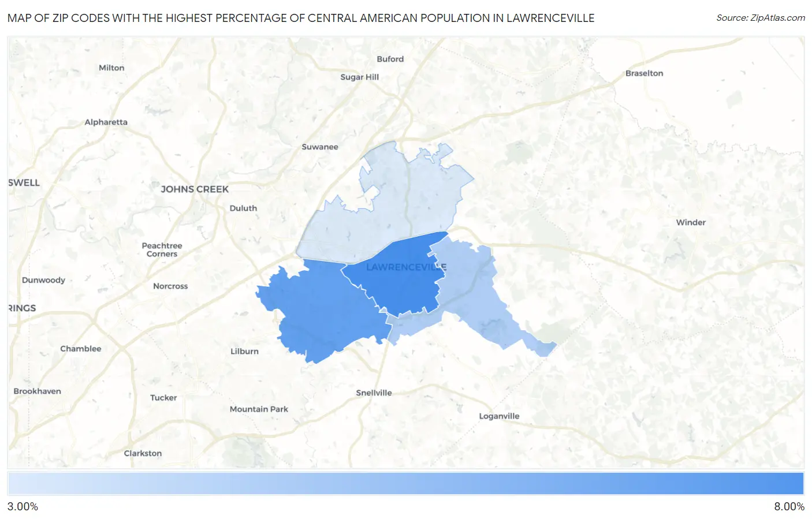Click the Tucker map label

[x=163, y=398]
